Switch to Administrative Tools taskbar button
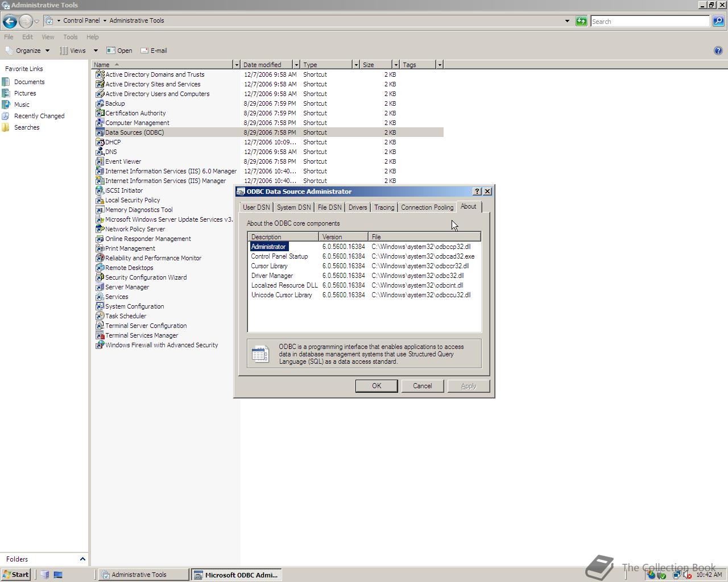728x582 pixels. pyautogui.click(x=144, y=575)
